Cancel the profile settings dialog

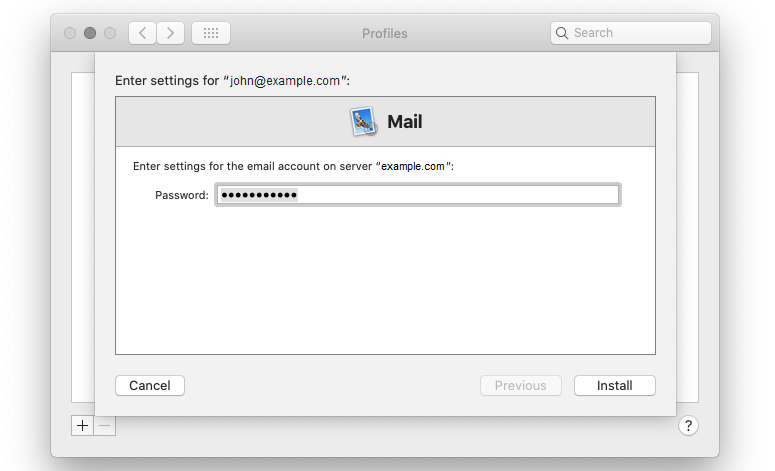click(x=150, y=385)
